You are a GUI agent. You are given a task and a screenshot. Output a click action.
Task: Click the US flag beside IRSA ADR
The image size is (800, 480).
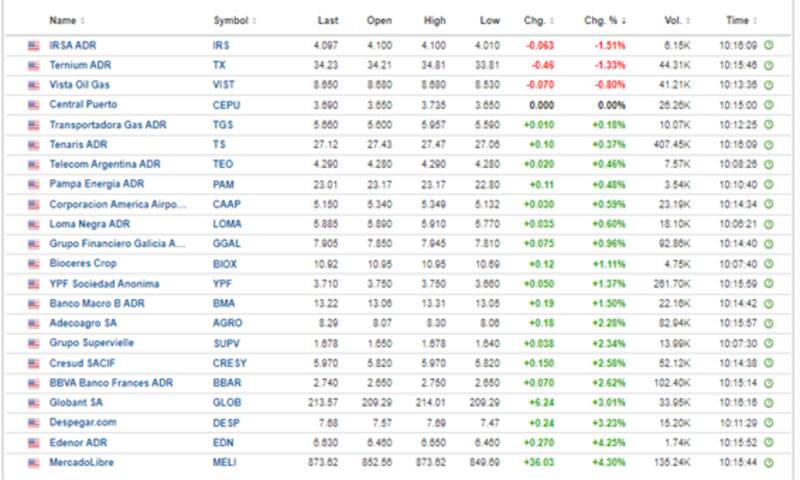tap(33, 46)
